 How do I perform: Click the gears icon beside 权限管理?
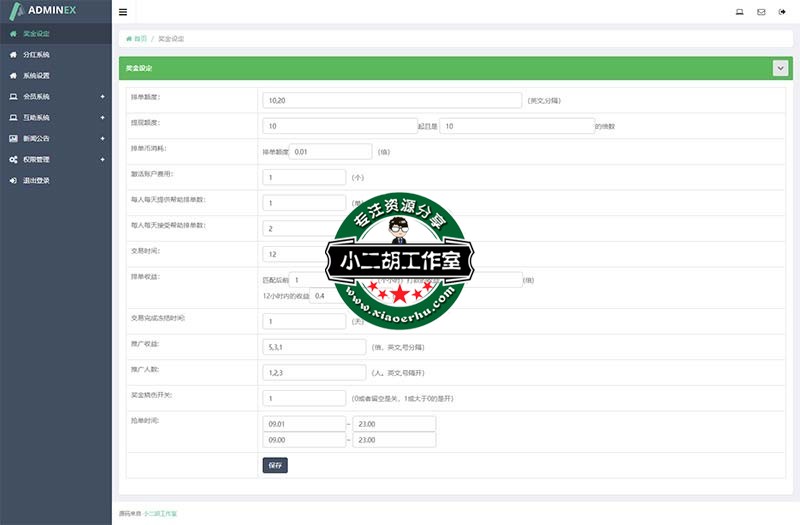pos(13,159)
